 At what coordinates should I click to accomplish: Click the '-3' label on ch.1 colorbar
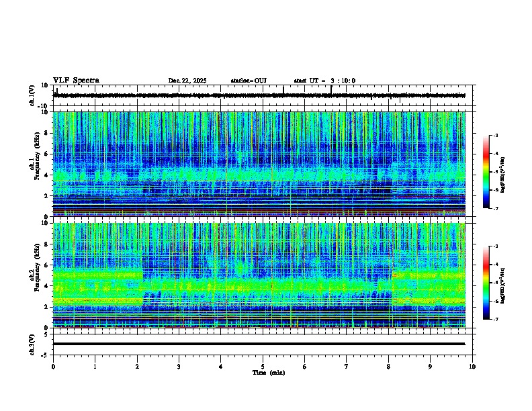(x=496, y=135)
